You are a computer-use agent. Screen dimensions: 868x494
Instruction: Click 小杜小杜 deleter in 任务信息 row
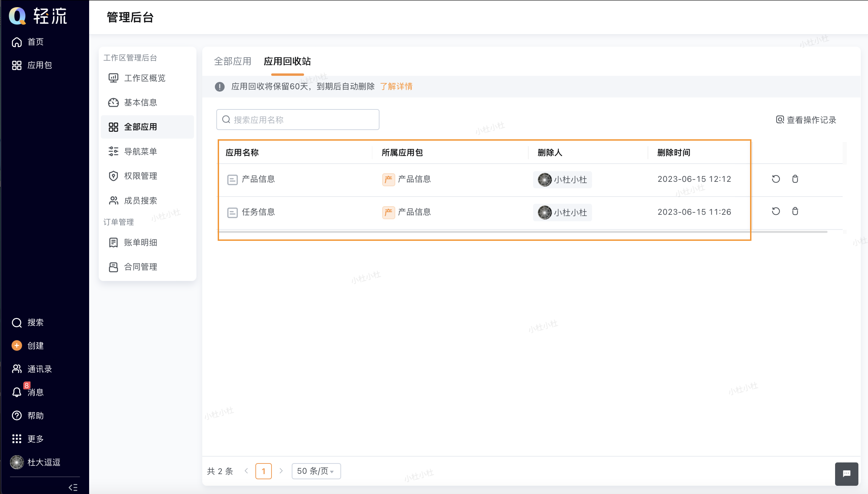coord(562,212)
